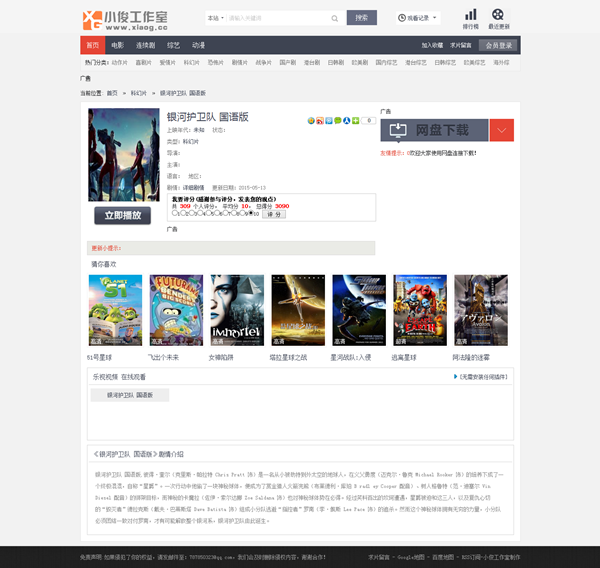Open the 连续剧 nav tab
This screenshot has height=568, width=600.
click(145, 45)
